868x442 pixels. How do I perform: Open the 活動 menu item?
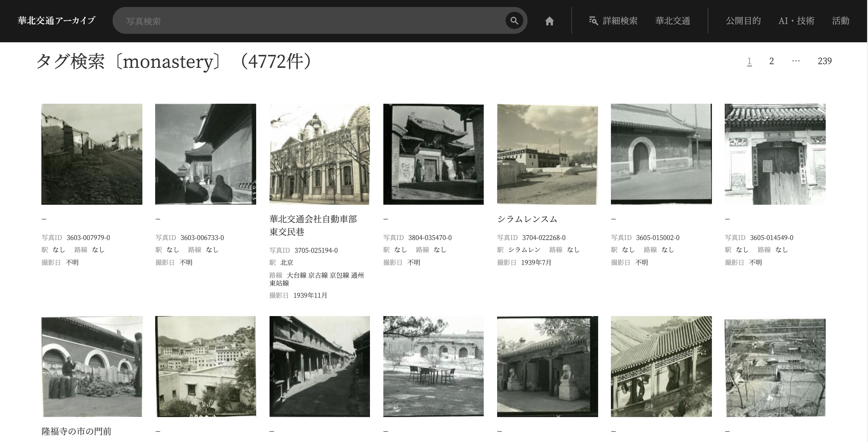pos(840,21)
